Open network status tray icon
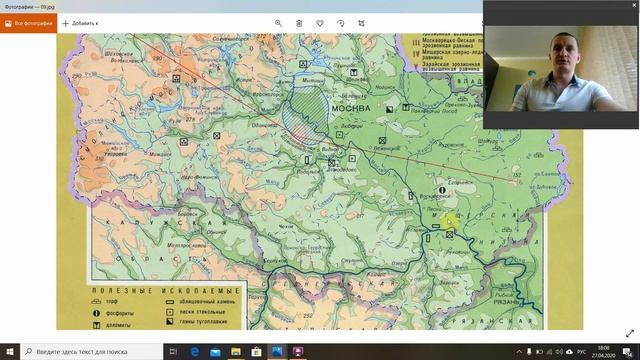The width and height of the screenshot is (640, 360). pyautogui.click(x=549, y=351)
